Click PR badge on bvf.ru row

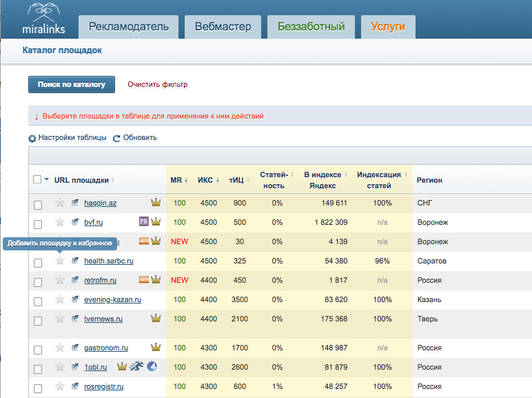click(x=144, y=221)
